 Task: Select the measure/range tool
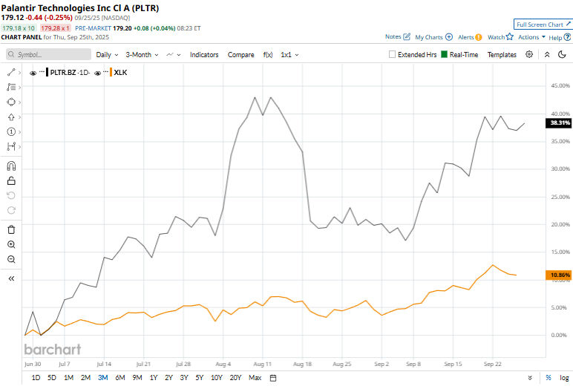point(11,147)
